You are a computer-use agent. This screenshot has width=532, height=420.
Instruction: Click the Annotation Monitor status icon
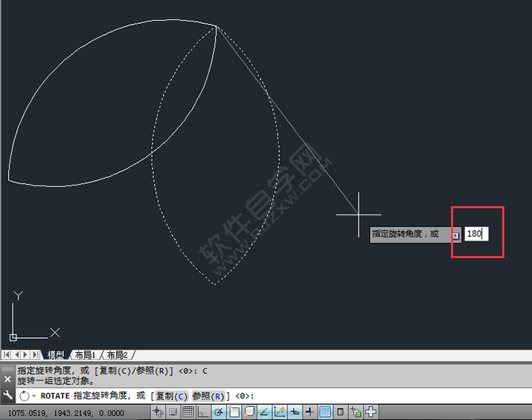point(371,413)
